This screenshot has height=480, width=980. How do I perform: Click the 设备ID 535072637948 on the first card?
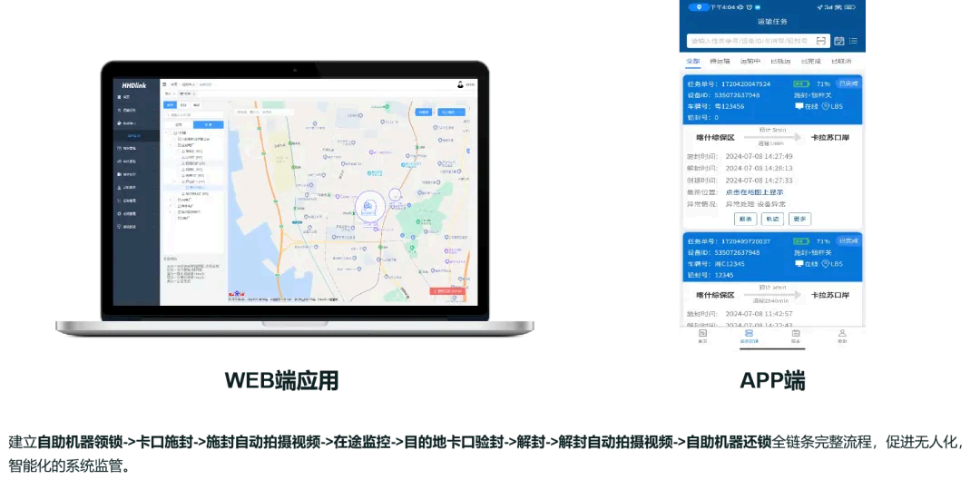tap(724, 95)
